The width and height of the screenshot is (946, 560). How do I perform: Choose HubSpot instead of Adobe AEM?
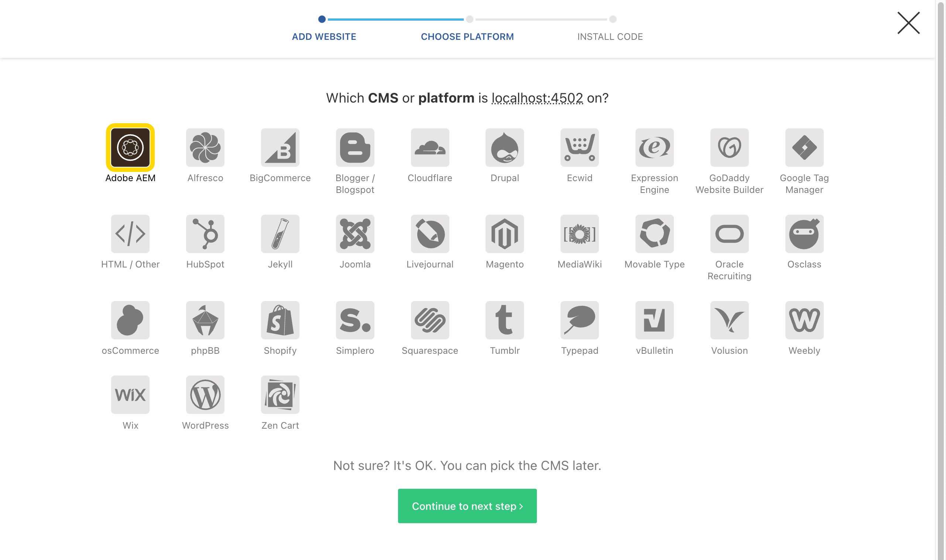pyautogui.click(x=205, y=234)
